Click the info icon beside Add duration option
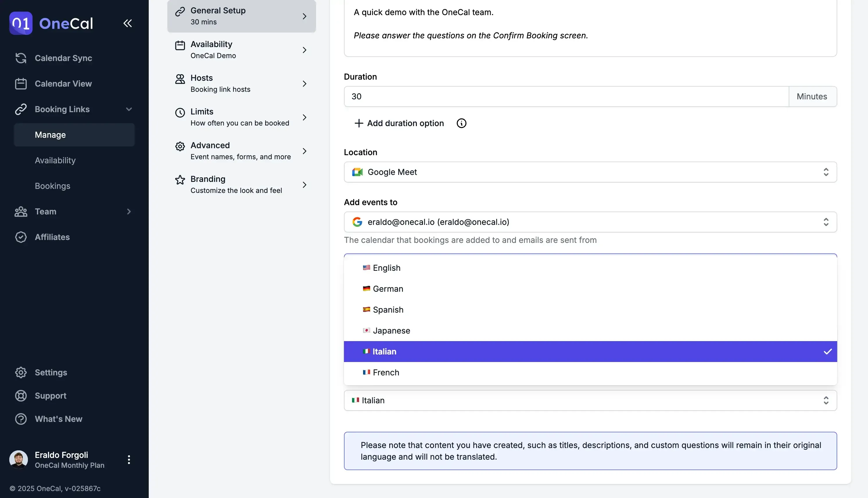 (x=461, y=123)
